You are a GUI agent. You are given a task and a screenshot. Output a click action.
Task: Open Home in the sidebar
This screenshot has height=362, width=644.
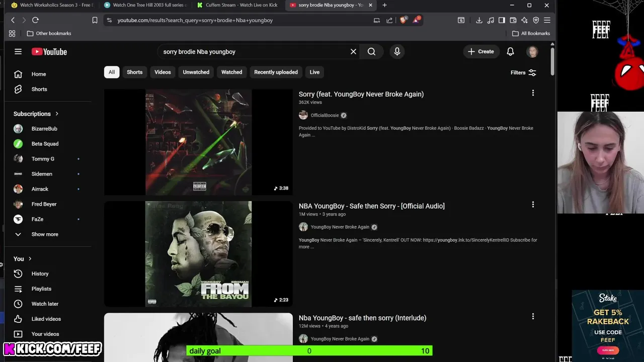point(39,74)
